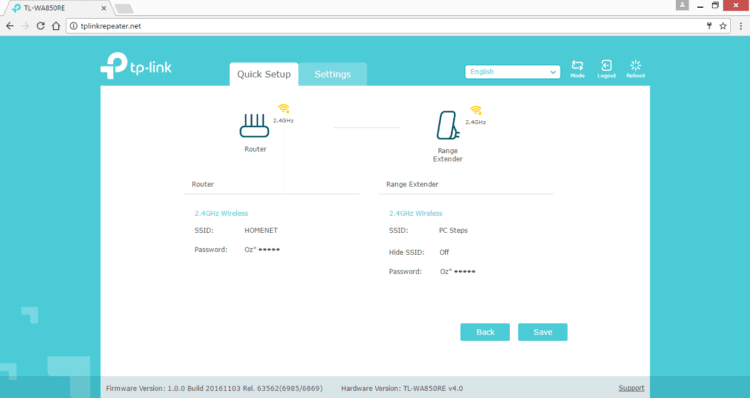Open browser home page

[x=56, y=26]
